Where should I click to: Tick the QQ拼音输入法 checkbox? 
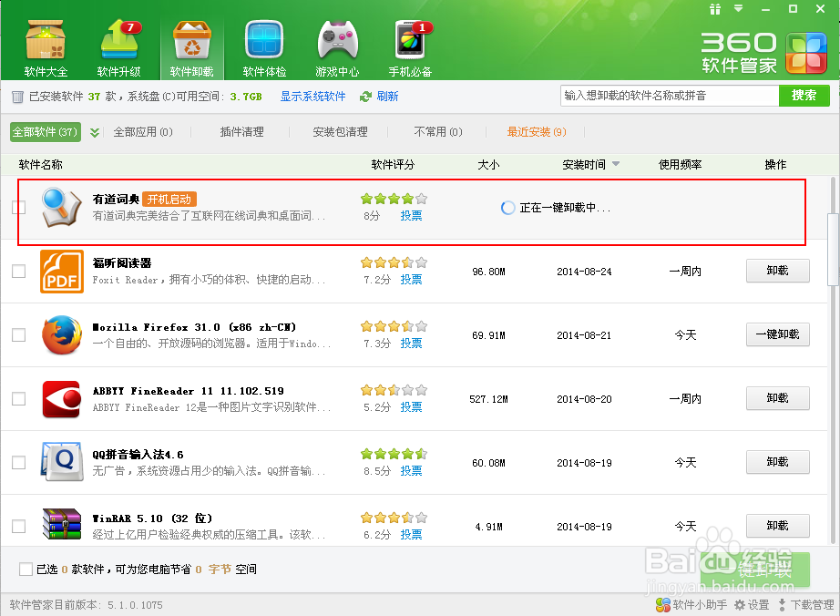click(x=18, y=462)
